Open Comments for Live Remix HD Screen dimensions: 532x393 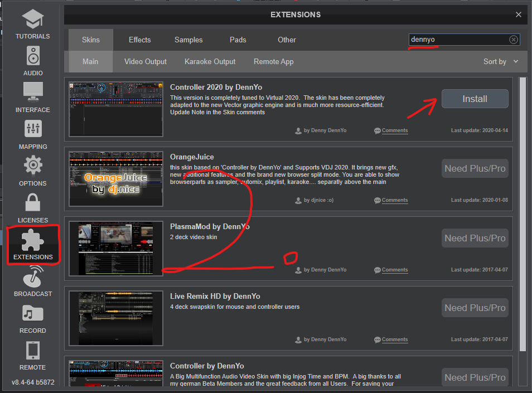tap(395, 339)
